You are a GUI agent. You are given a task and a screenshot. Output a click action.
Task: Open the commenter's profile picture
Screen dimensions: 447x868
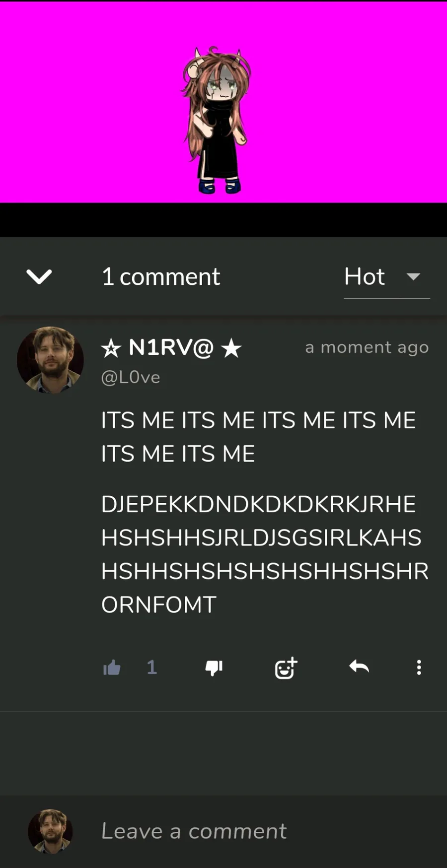[x=50, y=360]
